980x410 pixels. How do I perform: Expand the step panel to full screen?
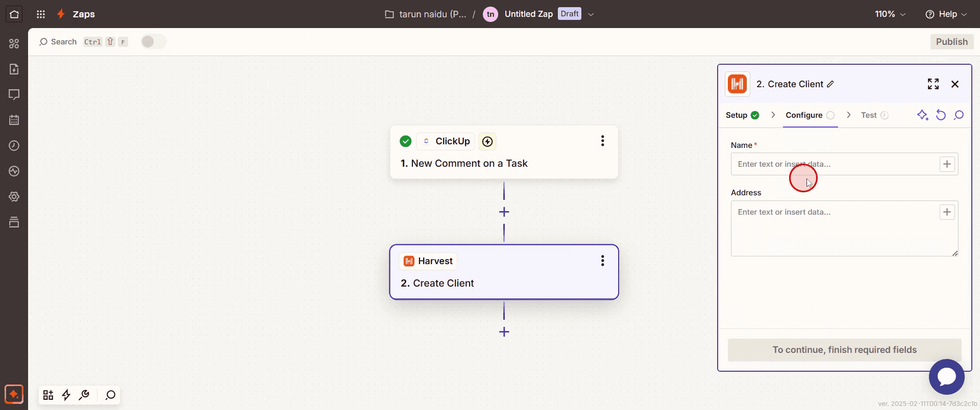coord(933,84)
